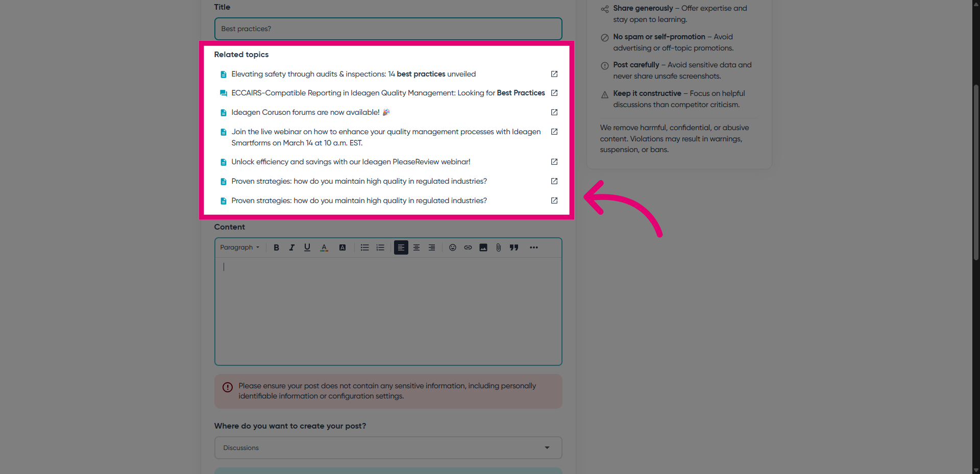
Task: Open 'Elevating safety through audits' in new tab icon
Action: (554, 74)
